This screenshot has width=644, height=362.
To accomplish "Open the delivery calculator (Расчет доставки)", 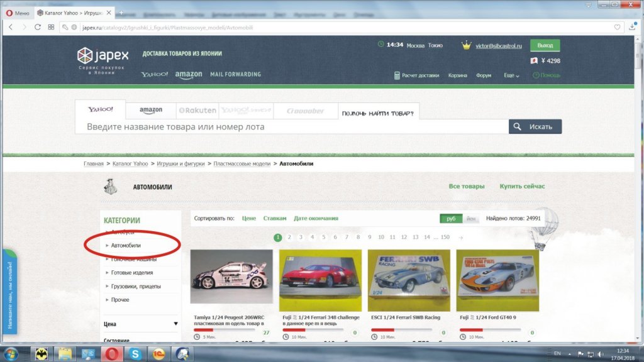I will point(416,75).
